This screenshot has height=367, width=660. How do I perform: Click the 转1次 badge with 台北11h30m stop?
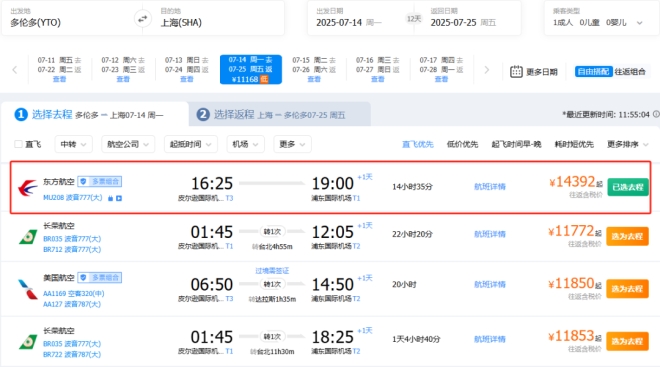[x=272, y=337]
